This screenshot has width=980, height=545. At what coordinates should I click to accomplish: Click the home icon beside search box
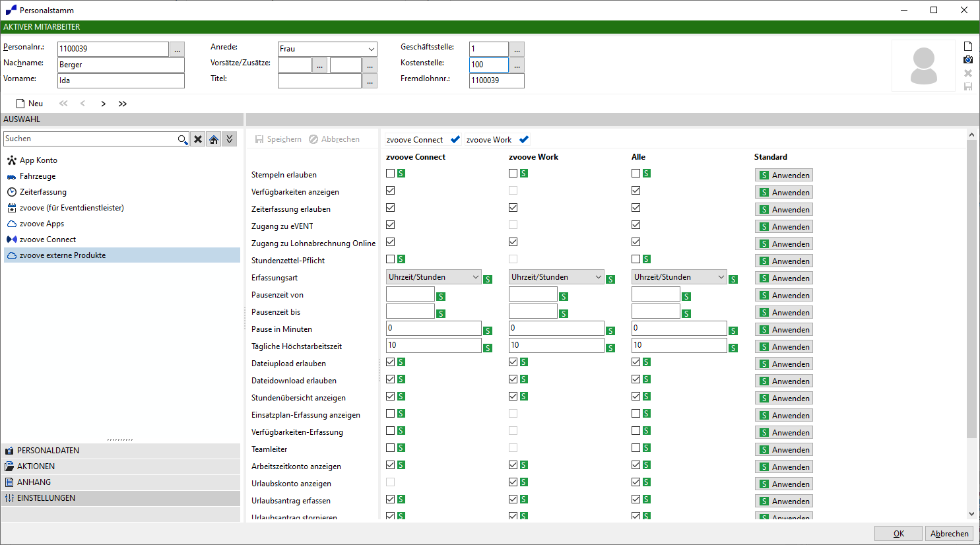click(214, 139)
